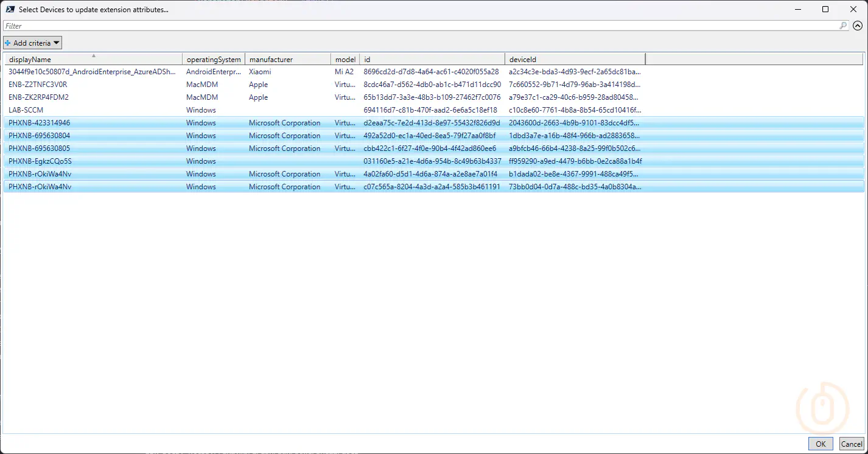Sort by displayName column header
This screenshot has width=868, height=454.
click(x=91, y=60)
